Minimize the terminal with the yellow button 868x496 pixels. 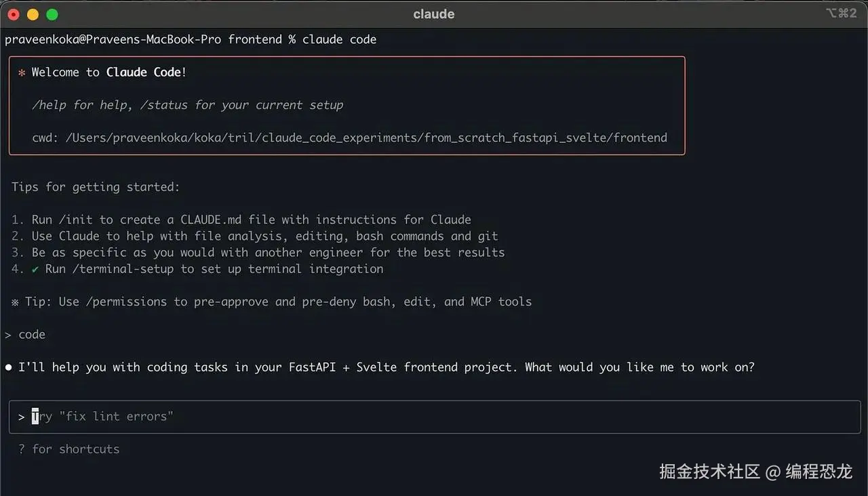(32, 14)
